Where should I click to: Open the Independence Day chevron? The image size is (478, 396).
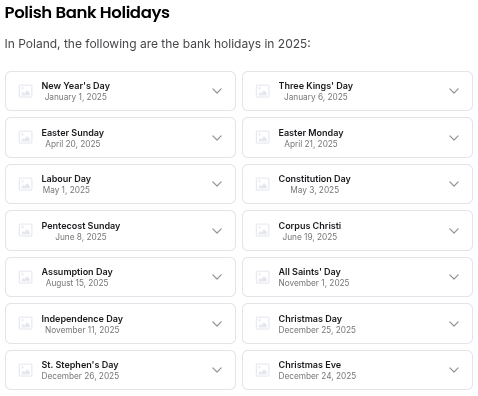[217, 324]
